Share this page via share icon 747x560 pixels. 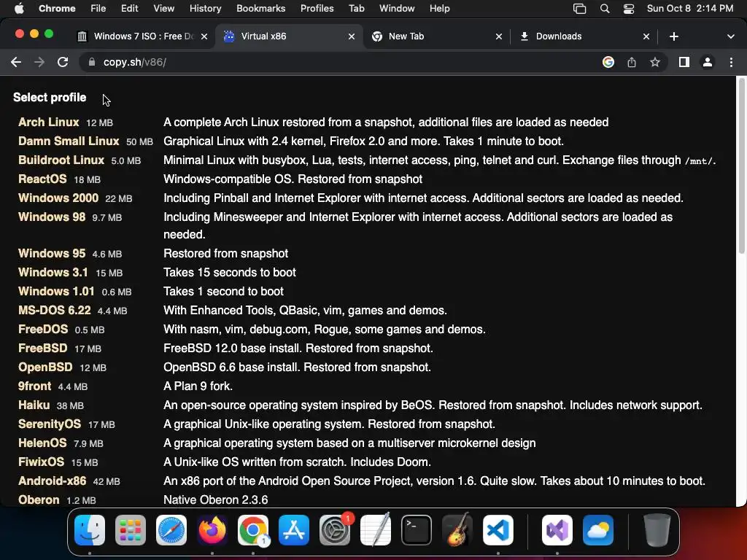click(632, 63)
